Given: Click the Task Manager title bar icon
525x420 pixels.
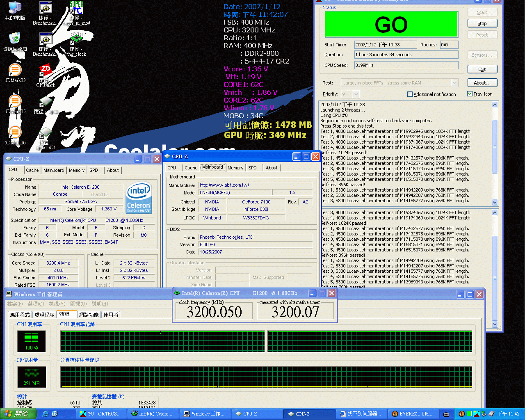Looking at the screenshot, I should 9,294.
